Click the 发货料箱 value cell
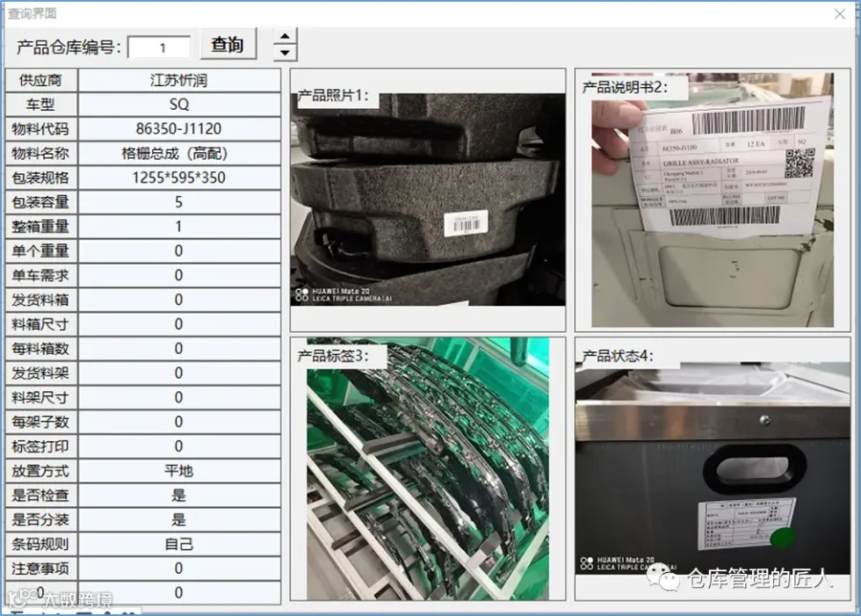The image size is (861, 616). tap(179, 299)
